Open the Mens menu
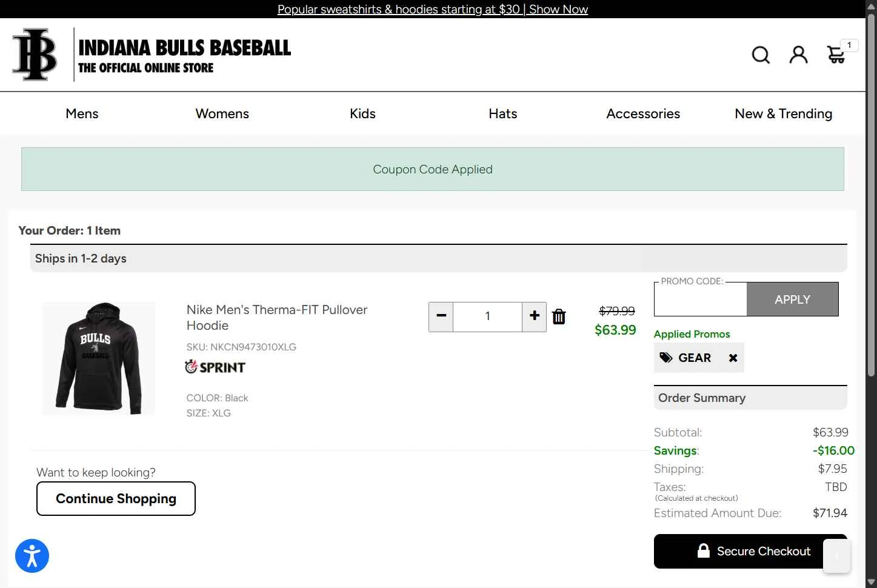 (82, 113)
